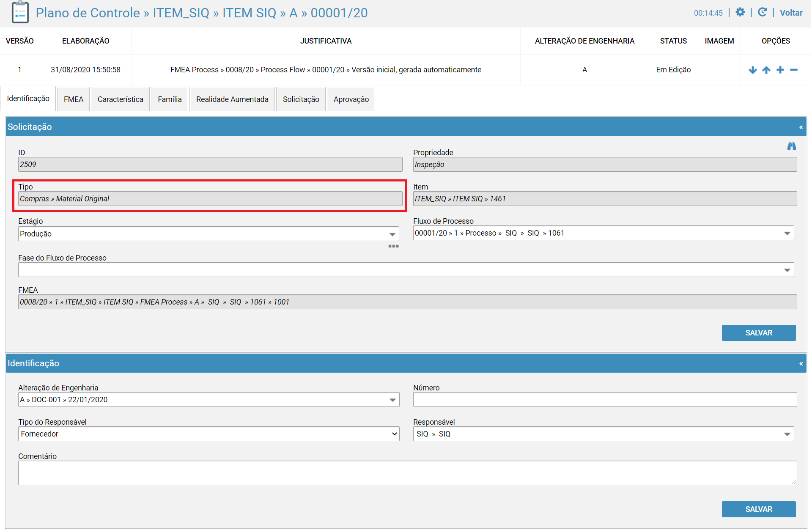812x530 pixels.
Task: Collapse the Identificação section panel
Action: (x=801, y=363)
